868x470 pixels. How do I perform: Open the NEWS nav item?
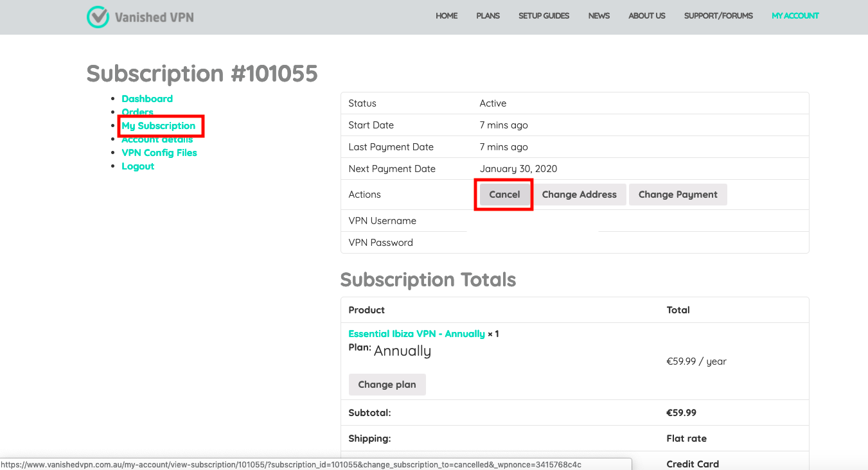click(599, 16)
